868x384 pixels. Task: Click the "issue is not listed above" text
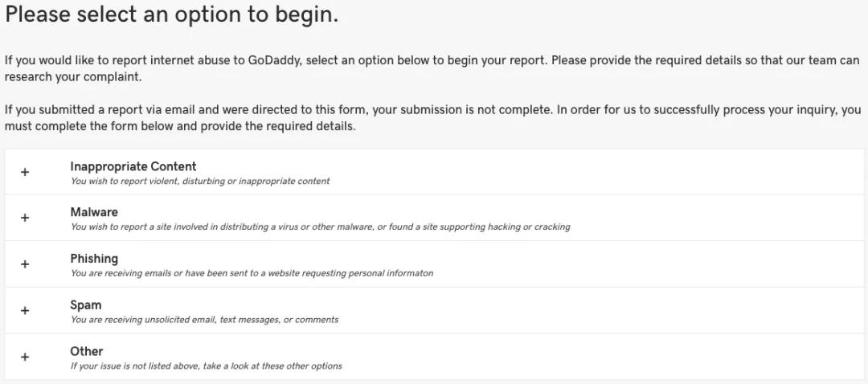point(206,366)
